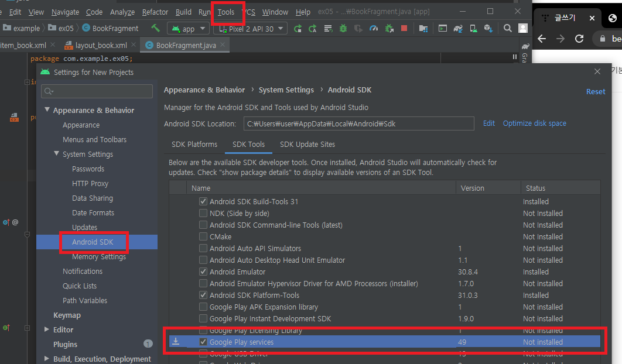The height and width of the screenshot is (364, 622).
Task: Click the Reset link in settings
Action: point(596,92)
